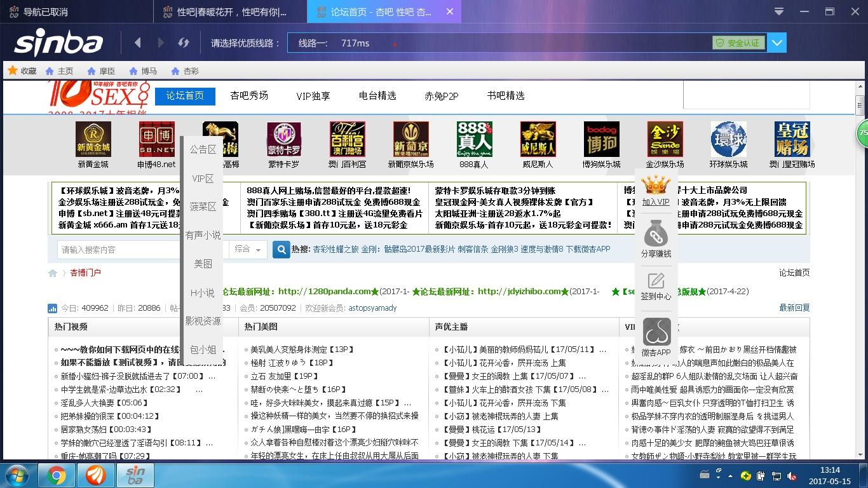The height and width of the screenshot is (488, 868).
Task: Click the 下载微杏APP hot search link
Action: pyautogui.click(x=588, y=249)
